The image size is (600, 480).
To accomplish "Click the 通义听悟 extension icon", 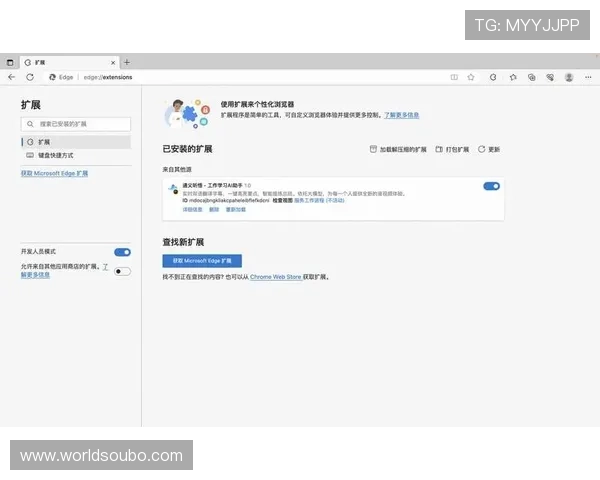I will click(x=173, y=188).
